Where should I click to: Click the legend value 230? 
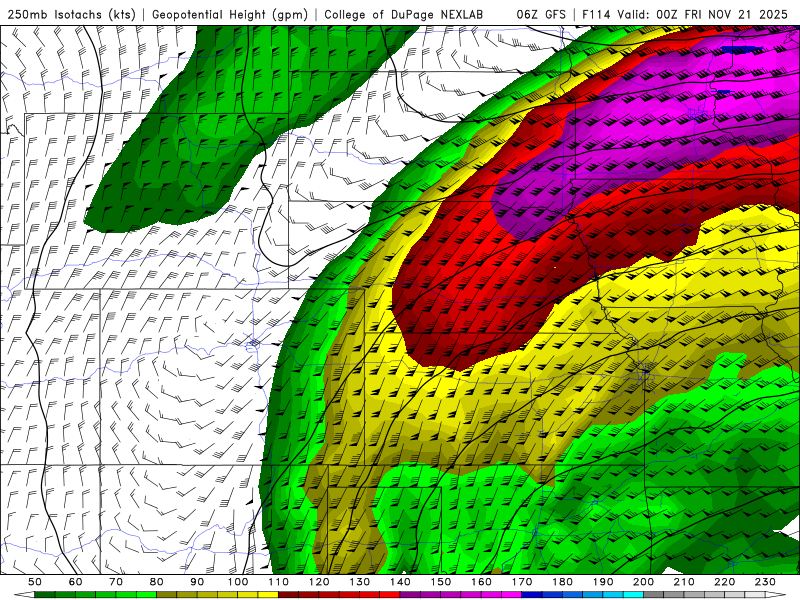pos(765,582)
